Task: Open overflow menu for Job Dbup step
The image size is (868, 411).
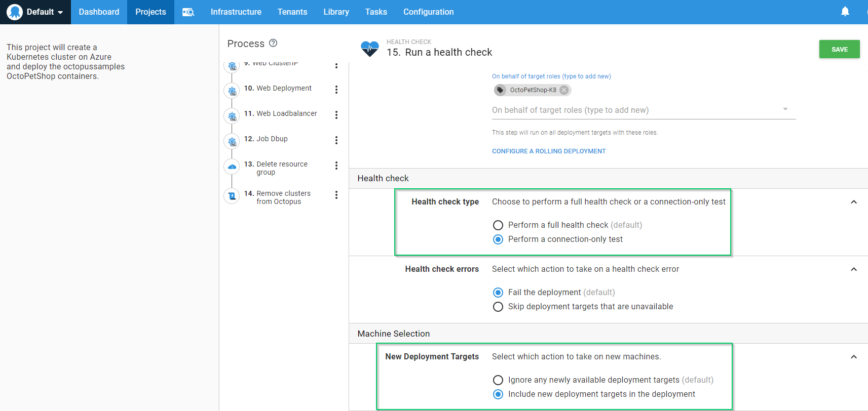Action: [x=336, y=140]
